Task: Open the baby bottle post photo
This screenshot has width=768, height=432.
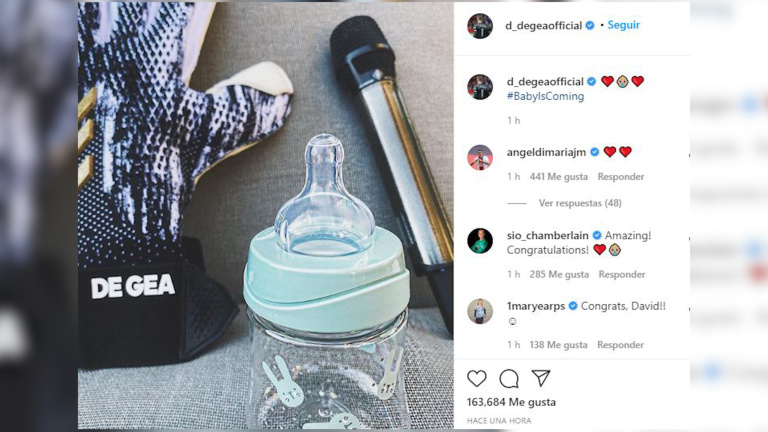Action: pyautogui.click(x=265, y=216)
